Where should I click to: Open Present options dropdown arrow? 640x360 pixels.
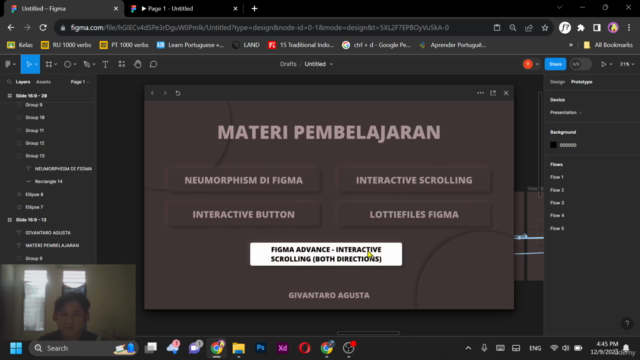(611, 64)
